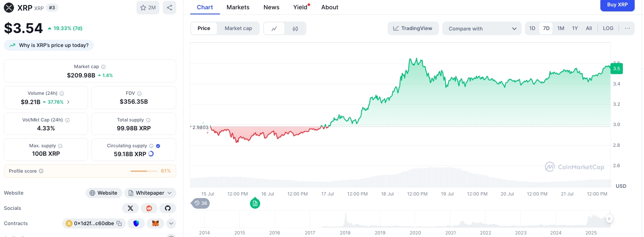This screenshot has height=237, width=644.
Task: Expand the Whitepaper dropdown
Action: coord(169,193)
